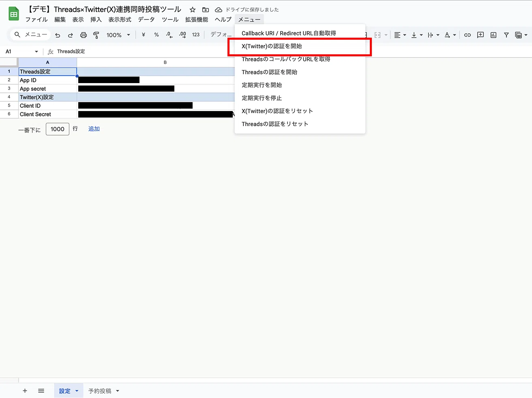
Task: Activate the paint format roller
Action: click(96, 35)
